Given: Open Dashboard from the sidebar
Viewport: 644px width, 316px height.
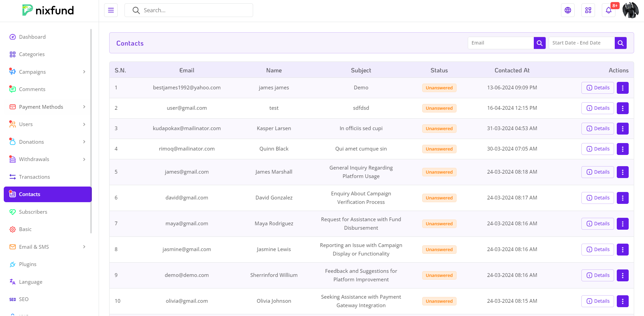Looking at the screenshot, I should point(32,37).
